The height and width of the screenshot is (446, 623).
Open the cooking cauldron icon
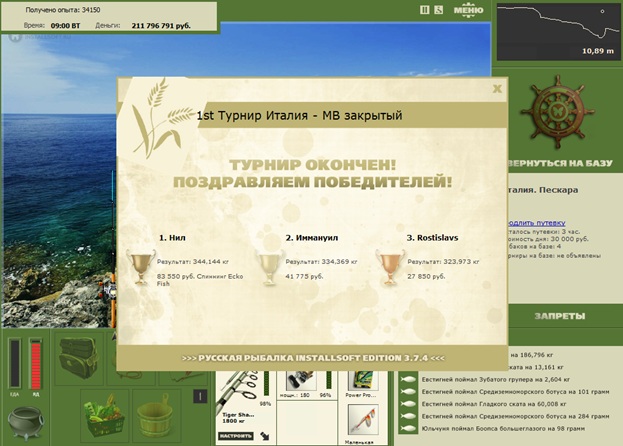26,423
